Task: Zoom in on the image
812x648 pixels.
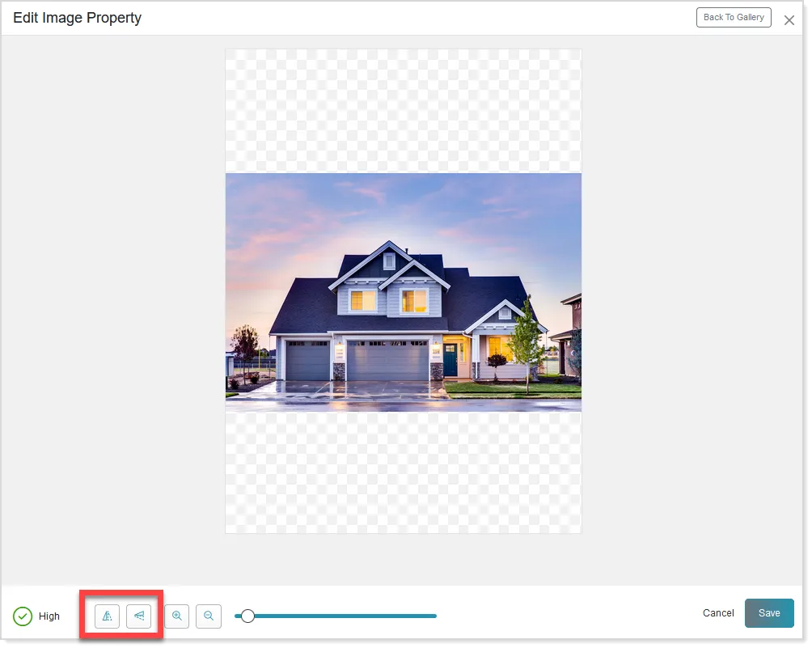Action: [177, 616]
